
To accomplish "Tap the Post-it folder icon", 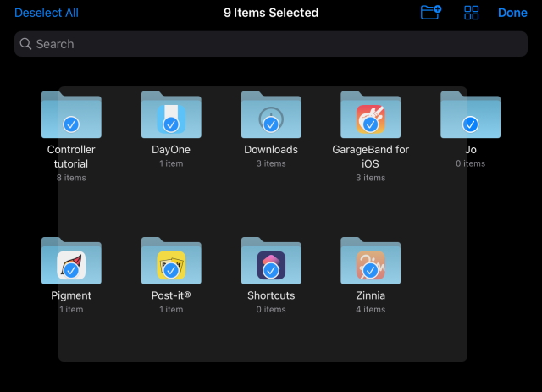I will 171,261.
